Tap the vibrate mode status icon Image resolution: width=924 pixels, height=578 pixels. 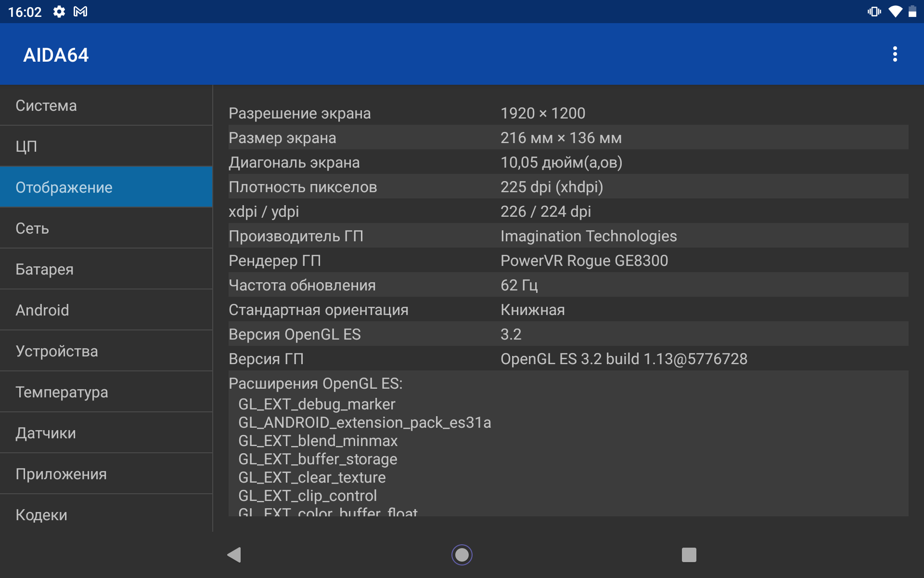pyautogui.click(x=874, y=12)
